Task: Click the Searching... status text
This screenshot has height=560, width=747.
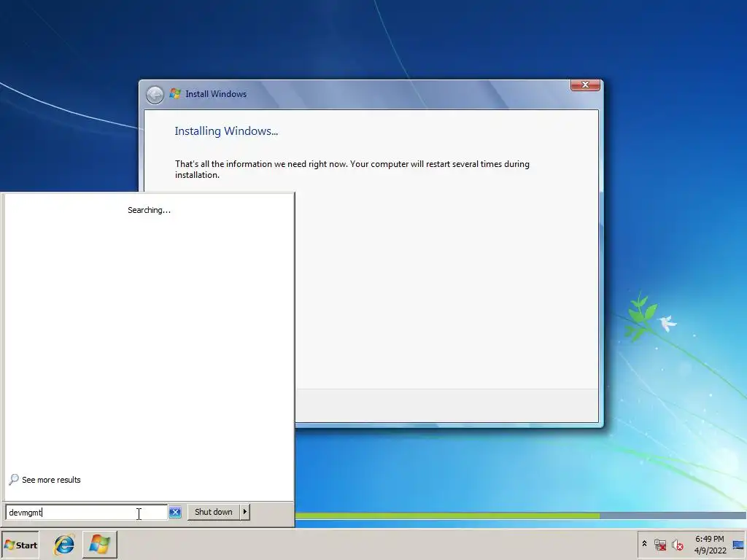Action: [149, 210]
